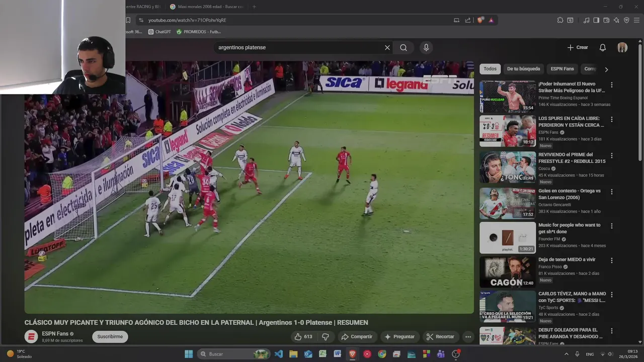Viewport: 644px width, 362px height.
Task: Click the taskbar volume speaker icon
Action: (610, 354)
